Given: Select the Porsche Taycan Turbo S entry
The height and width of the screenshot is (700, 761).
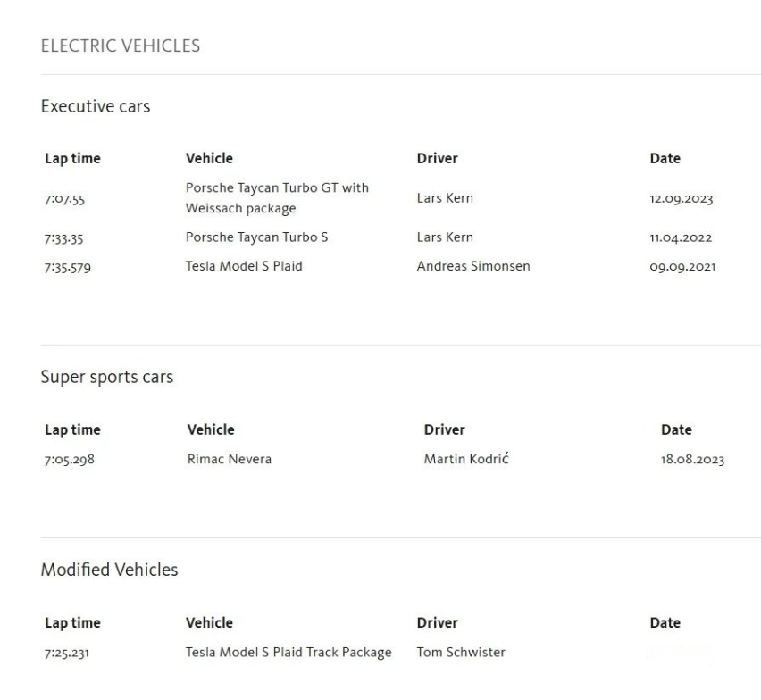Looking at the screenshot, I should click(x=256, y=237).
